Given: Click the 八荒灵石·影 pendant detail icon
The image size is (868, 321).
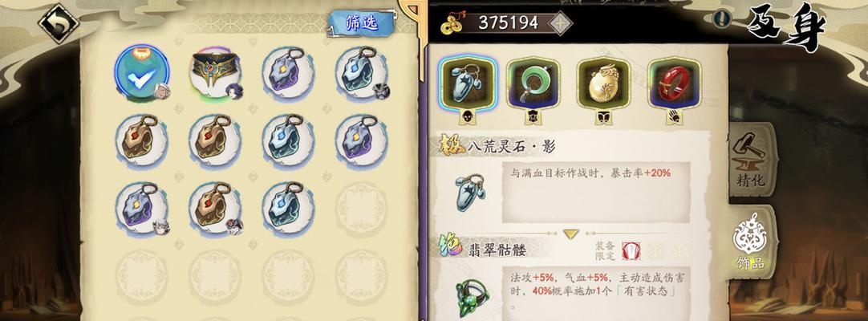Looking at the screenshot, I should pyautogui.click(x=470, y=193).
